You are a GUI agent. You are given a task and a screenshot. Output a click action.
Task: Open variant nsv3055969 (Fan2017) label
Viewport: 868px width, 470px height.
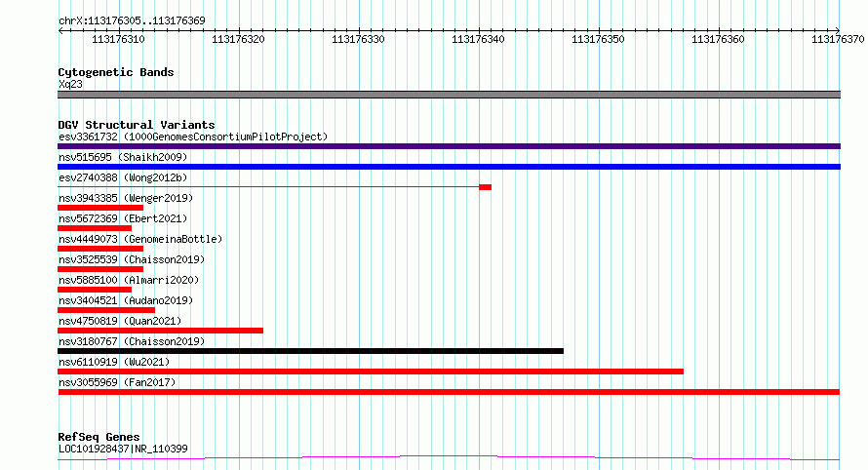click(117, 382)
